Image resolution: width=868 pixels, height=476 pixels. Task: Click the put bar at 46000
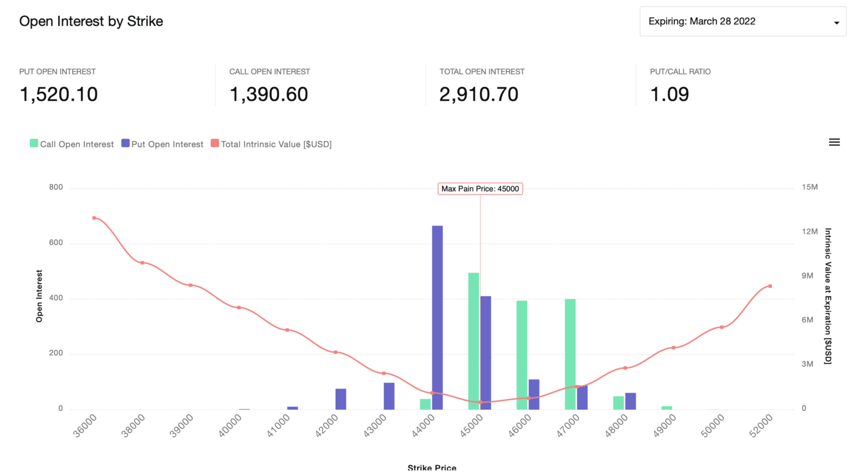(x=534, y=395)
